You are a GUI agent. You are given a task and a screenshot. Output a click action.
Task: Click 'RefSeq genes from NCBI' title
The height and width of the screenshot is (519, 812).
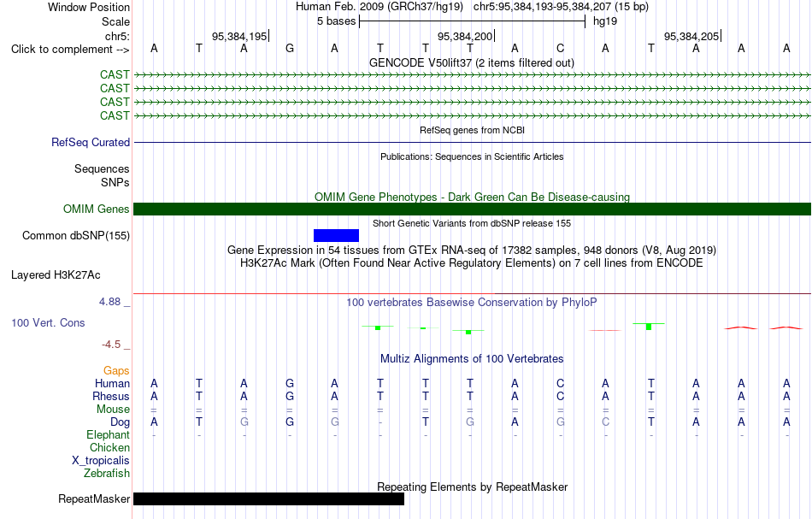(473, 131)
